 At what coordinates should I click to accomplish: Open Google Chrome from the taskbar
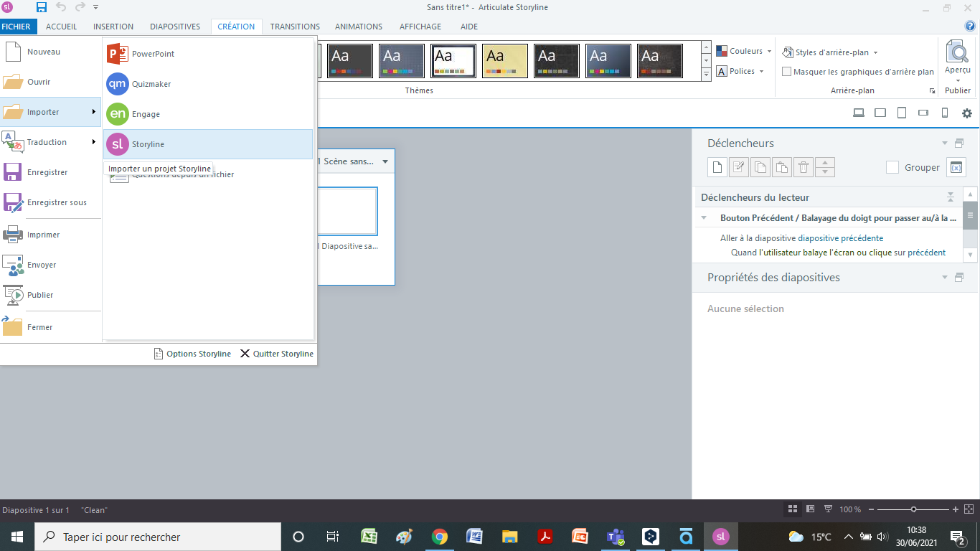tap(440, 537)
